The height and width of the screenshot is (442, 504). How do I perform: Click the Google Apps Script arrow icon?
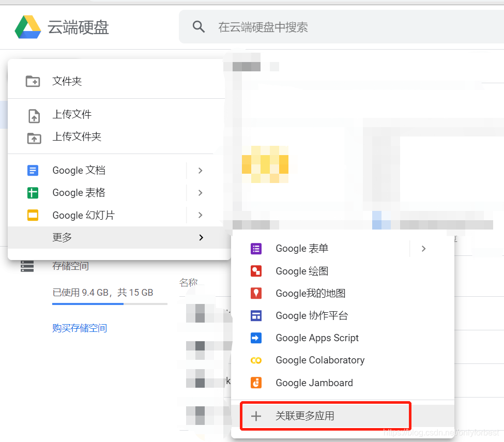(x=256, y=338)
